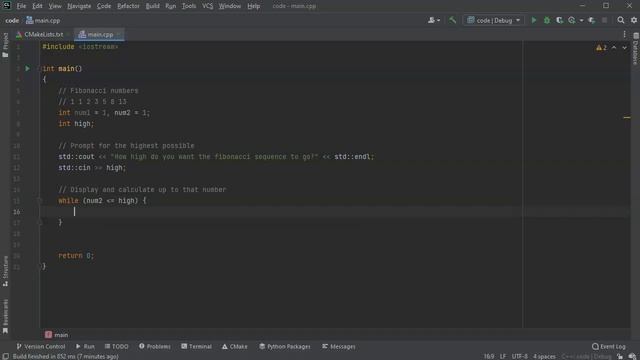Image resolution: width=640 pixels, height=360 pixels.
Task: Toggle tool window bars icon at the bottom-left corner
Action: coord(6,356)
